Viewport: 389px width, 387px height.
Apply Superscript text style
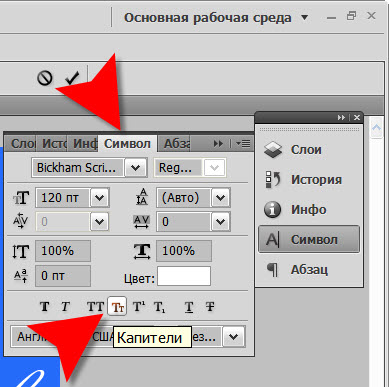click(x=139, y=306)
